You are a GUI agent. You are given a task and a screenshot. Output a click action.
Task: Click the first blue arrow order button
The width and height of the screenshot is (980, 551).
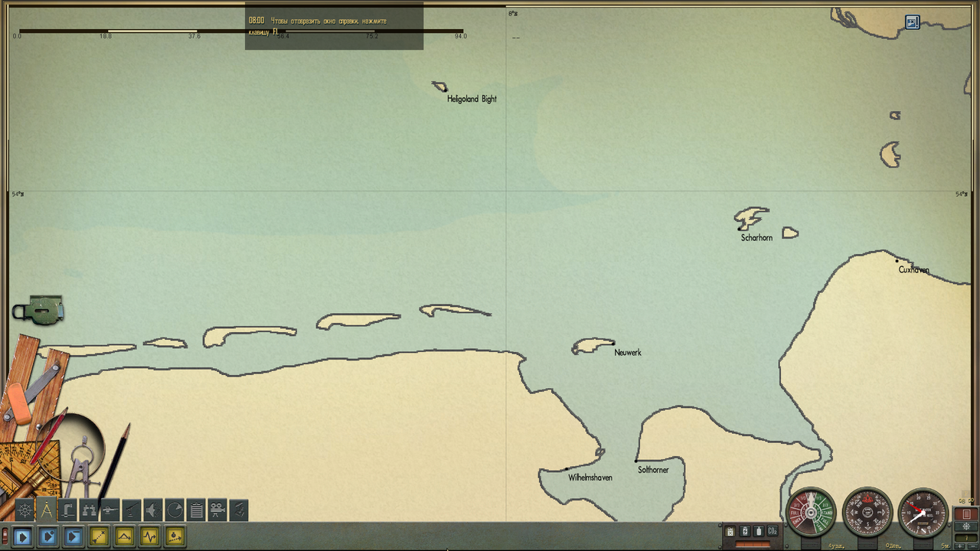pos(22,536)
